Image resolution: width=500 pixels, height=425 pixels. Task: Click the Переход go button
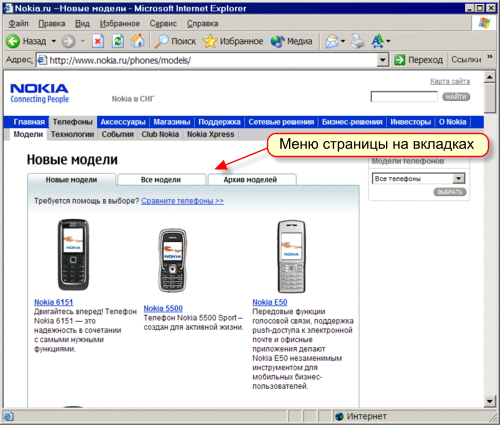419,60
